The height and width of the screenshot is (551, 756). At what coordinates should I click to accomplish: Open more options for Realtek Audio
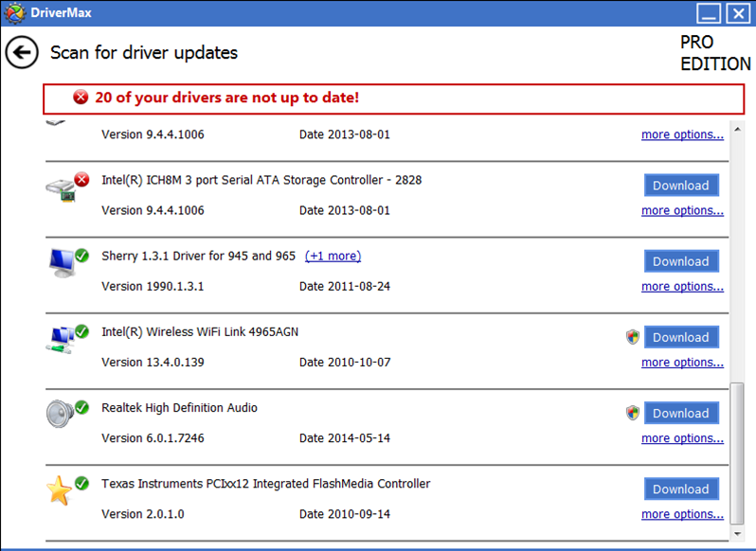(682, 438)
